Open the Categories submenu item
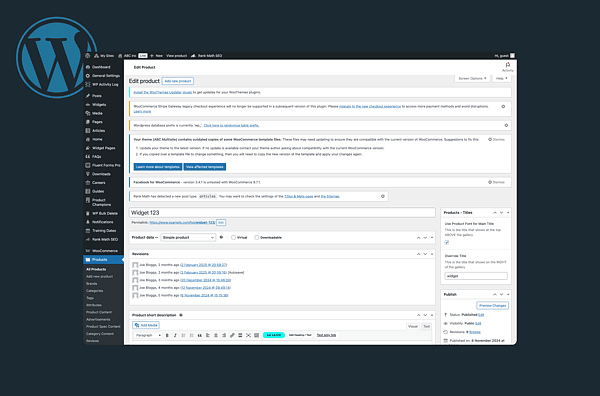This screenshot has height=396, width=600. tap(95, 291)
